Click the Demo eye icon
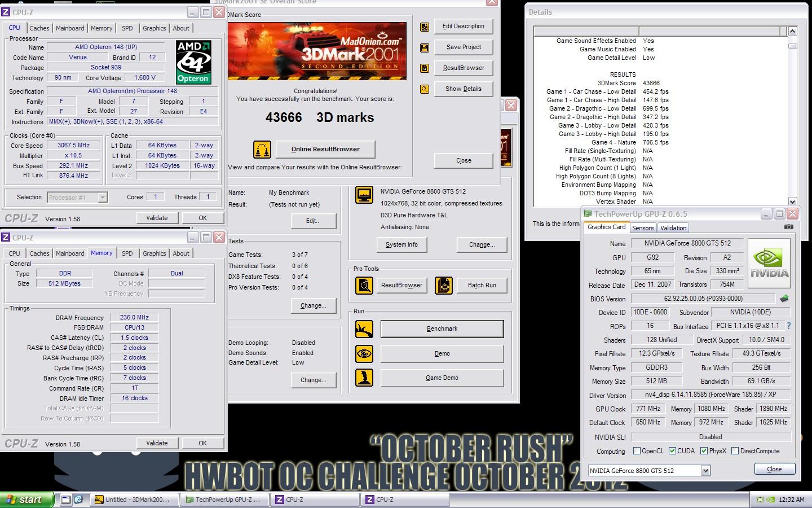812x508 pixels. point(364,354)
